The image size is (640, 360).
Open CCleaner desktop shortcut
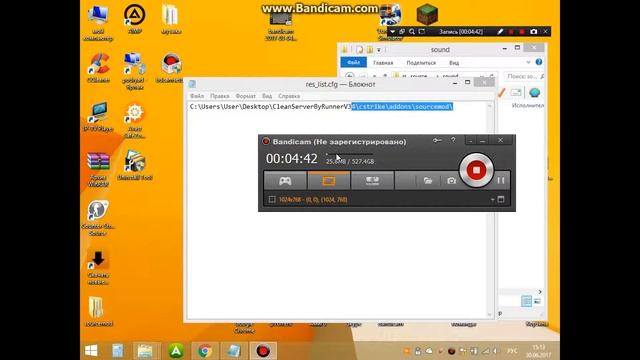98,68
